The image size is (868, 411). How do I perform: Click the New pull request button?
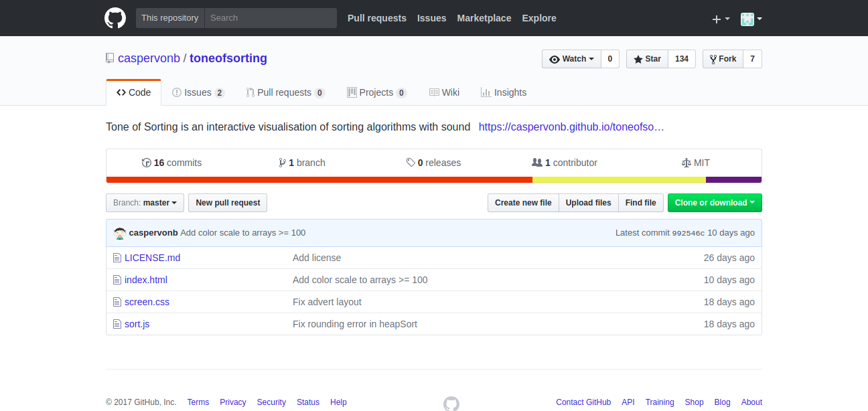[228, 203]
